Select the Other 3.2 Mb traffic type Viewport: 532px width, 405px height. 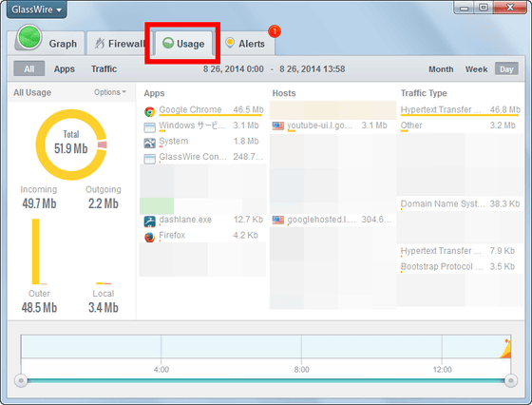click(x=458, y=125)
